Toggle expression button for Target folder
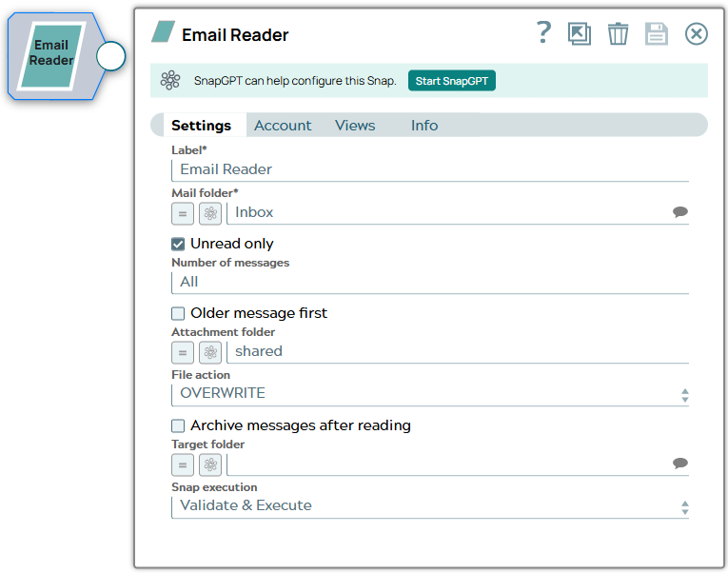 (183, 464)
